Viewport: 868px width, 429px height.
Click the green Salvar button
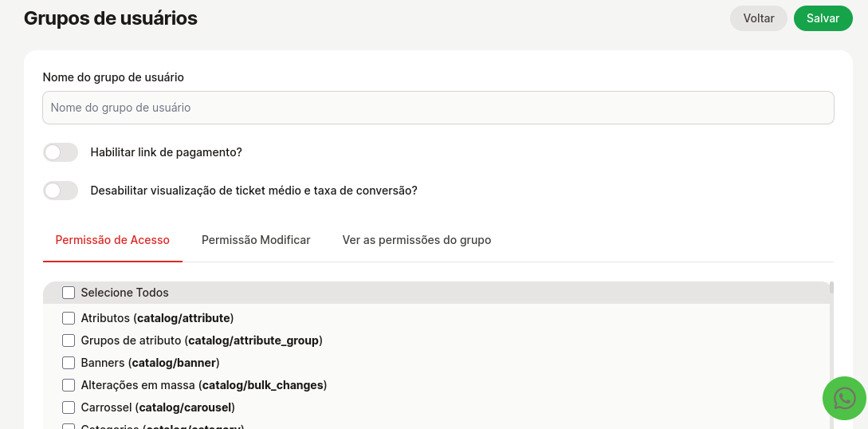tap(823, 18)
